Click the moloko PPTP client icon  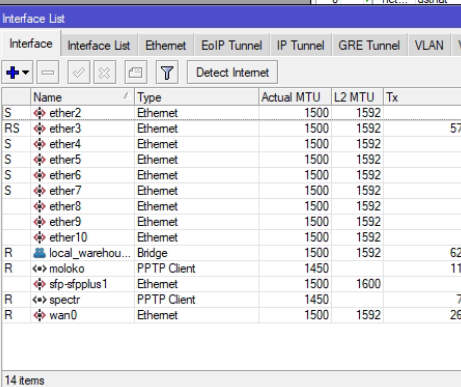39,268
